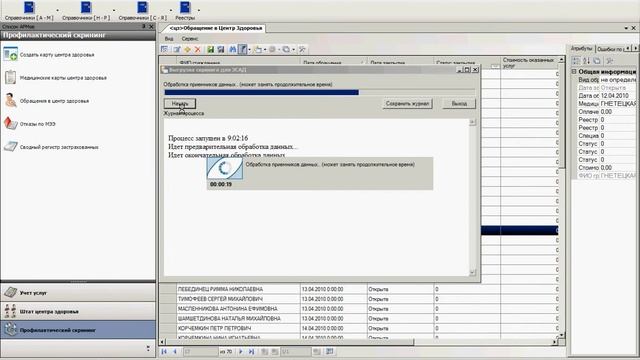
Task: Switch to 'Ошибки по' tab
Action: coord(610,49)
